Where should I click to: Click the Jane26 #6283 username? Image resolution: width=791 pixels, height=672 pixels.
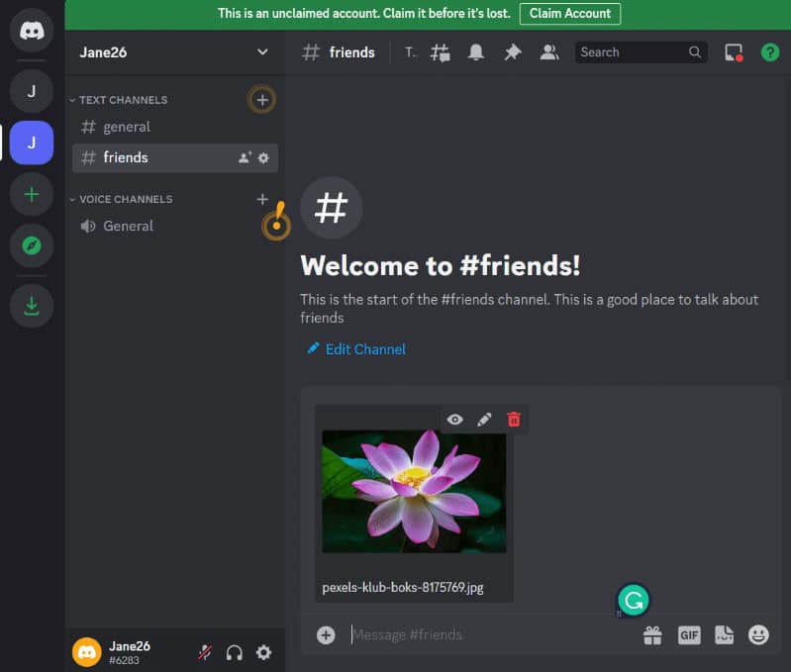(x=130, y=653)
